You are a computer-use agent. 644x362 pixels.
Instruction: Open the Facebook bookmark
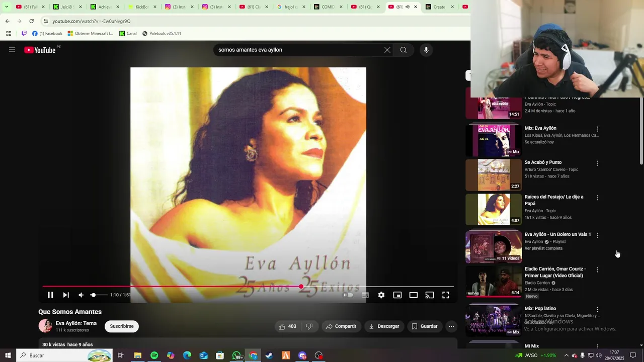point(47,34)
